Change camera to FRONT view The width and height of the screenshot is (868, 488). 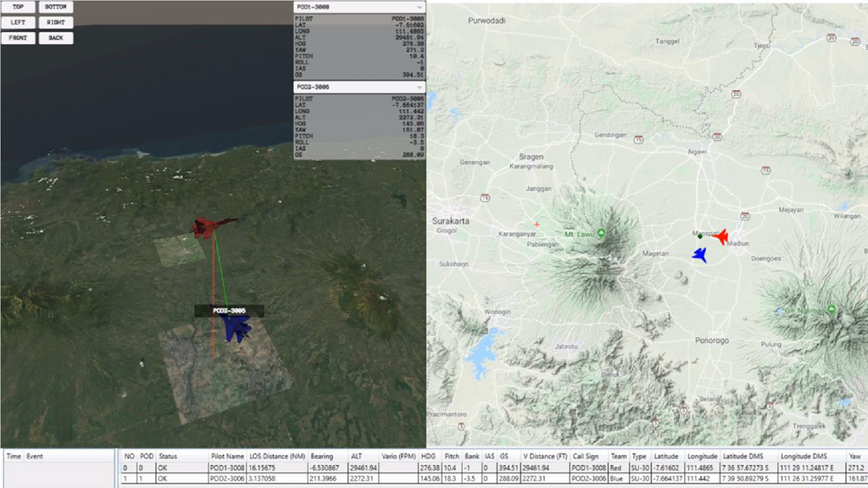(18, 38)
